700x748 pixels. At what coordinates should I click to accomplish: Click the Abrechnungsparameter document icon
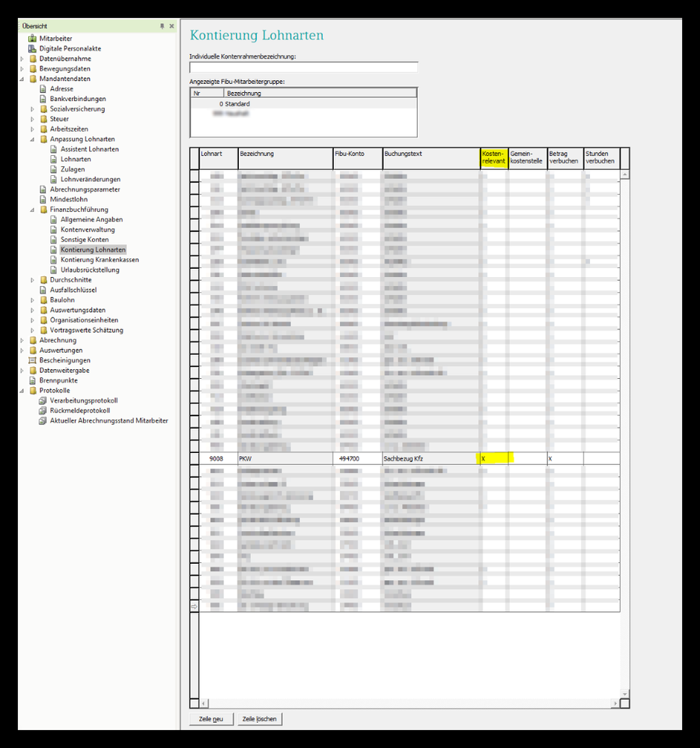pyautogui.click(x=43, y=189)
